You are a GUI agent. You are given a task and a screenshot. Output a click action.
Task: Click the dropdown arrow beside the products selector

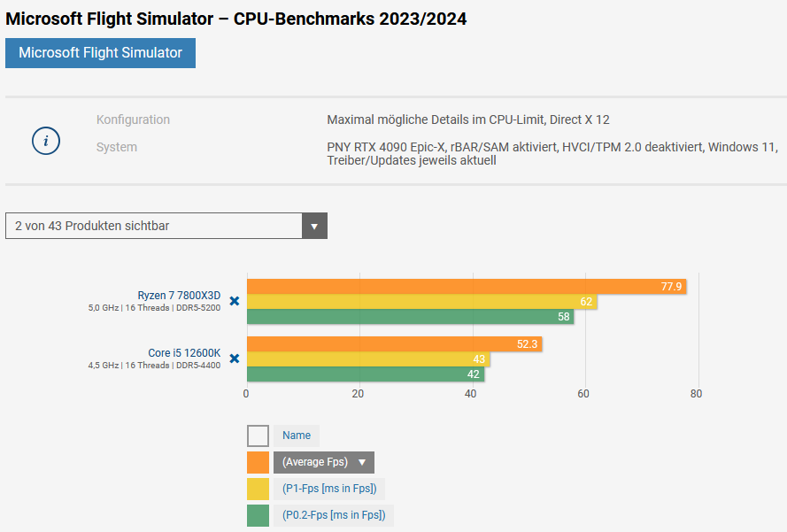coord(314,226)
